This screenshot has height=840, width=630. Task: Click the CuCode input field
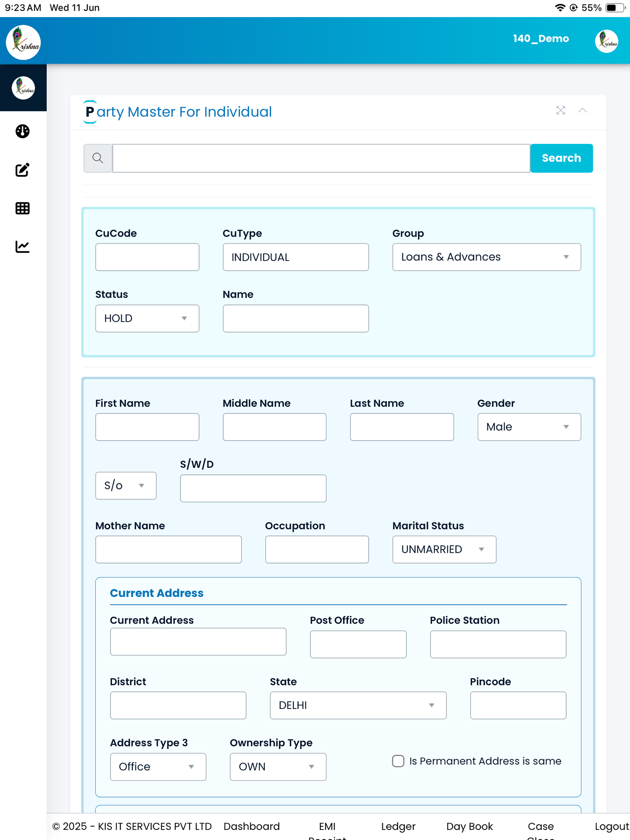coord(147,257)
